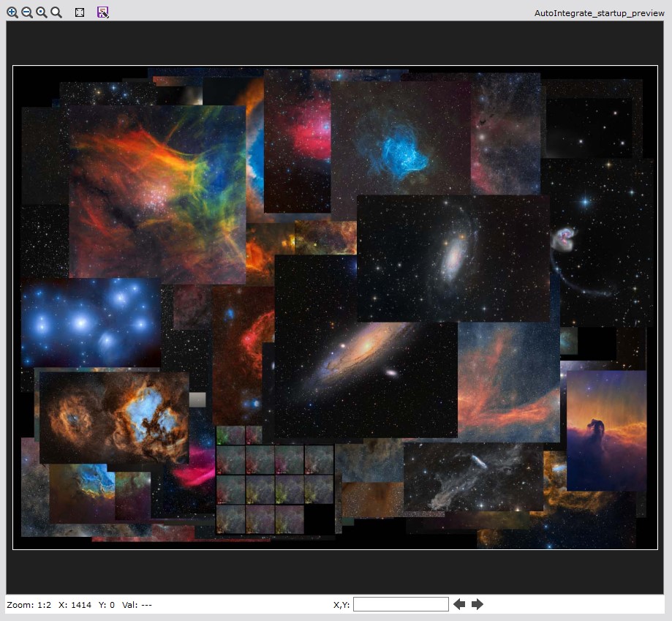Click the zoom in magnifier icon
Image resolution: width=672 pixels, height=621 pixels.
tap(12, 12)
